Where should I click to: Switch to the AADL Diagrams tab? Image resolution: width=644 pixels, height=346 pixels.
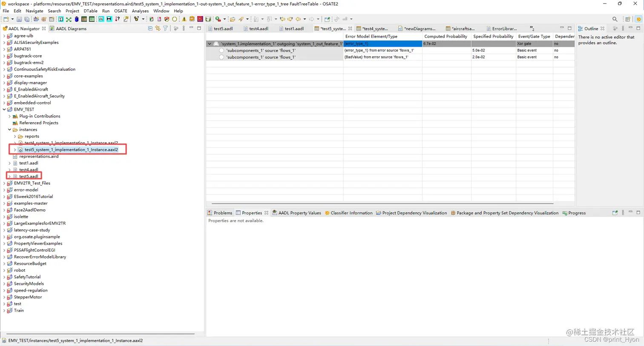tap(68, 29)
